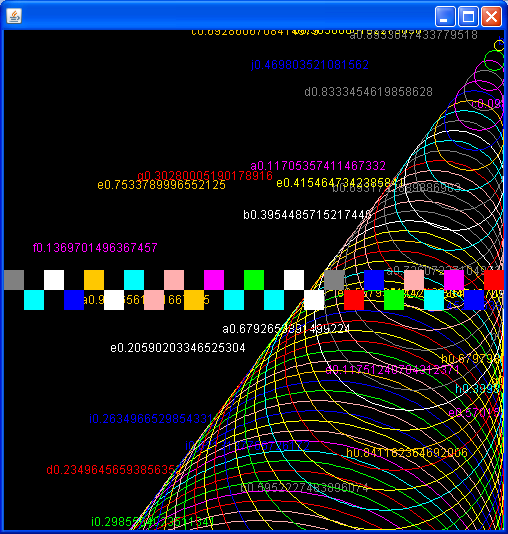Close the Java window

[491, 16]
